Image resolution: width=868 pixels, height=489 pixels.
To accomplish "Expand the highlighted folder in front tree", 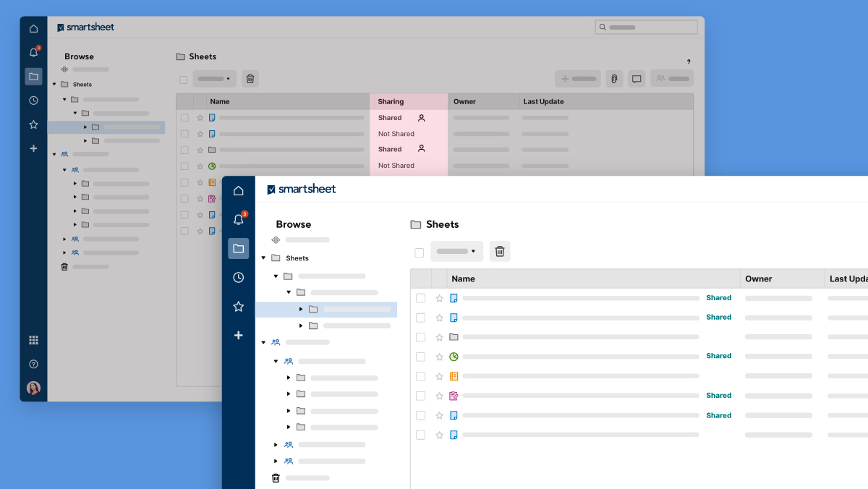I will point(301,310).
